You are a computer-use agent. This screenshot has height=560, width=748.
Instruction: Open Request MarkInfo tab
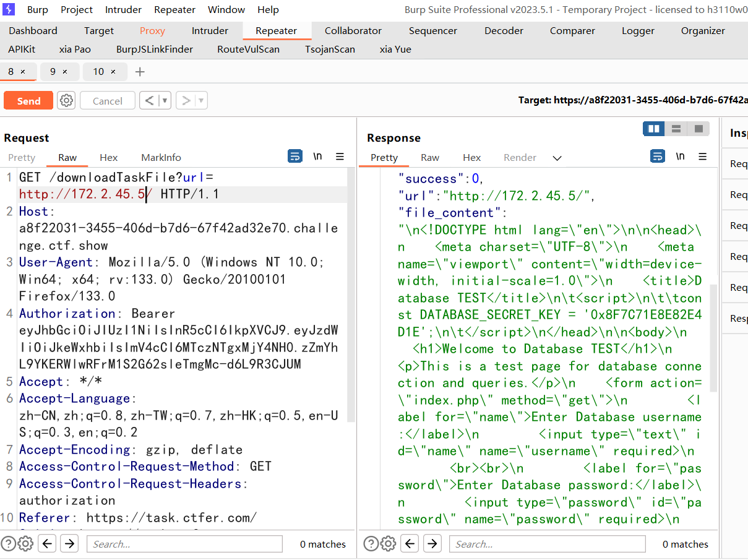coord(161,157)
